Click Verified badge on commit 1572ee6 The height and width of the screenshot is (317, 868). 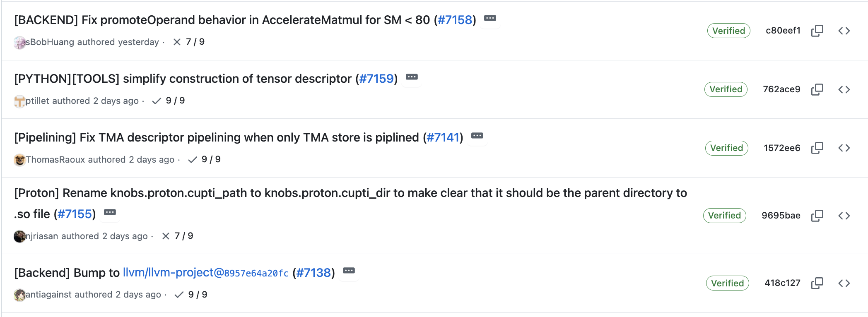click(726, 148)
